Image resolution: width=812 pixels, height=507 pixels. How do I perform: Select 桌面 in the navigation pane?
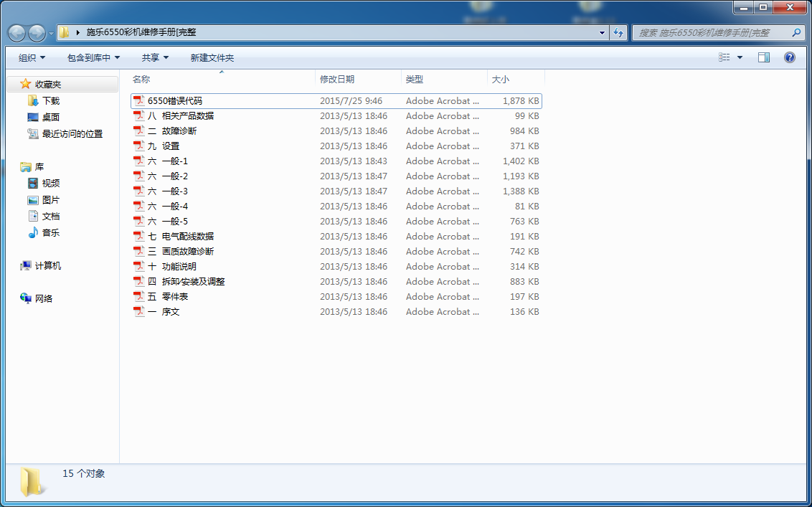(x=51, y=117)
